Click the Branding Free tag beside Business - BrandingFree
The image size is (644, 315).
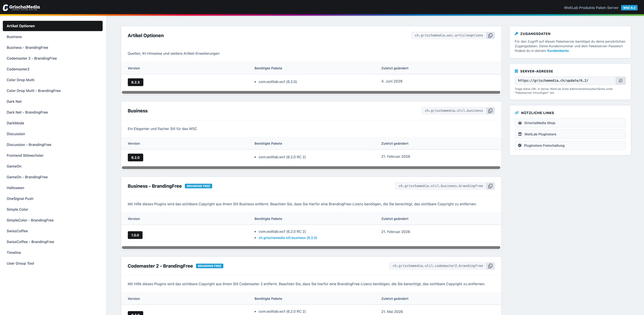point(199,186)
